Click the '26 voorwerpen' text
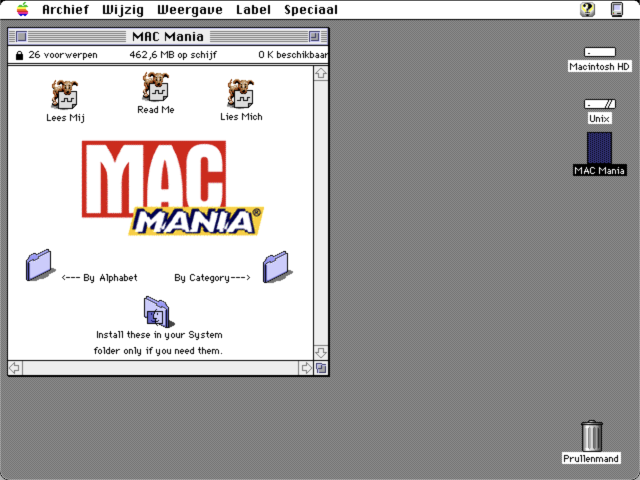Image resolution: width=640 pixels, height=480 pixels. click(x=63, y=55)
